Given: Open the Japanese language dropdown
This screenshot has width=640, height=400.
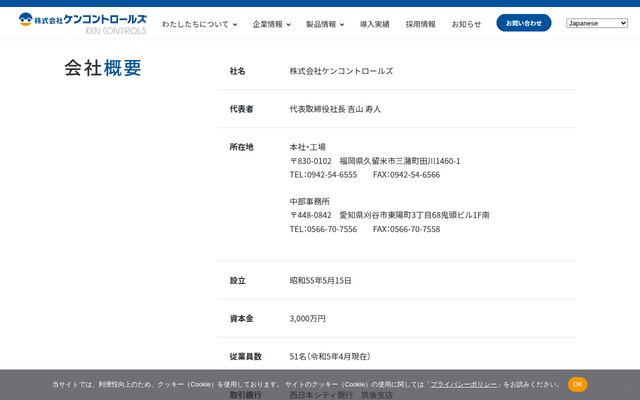Looking at the screenshot, I should click(597, 23).
